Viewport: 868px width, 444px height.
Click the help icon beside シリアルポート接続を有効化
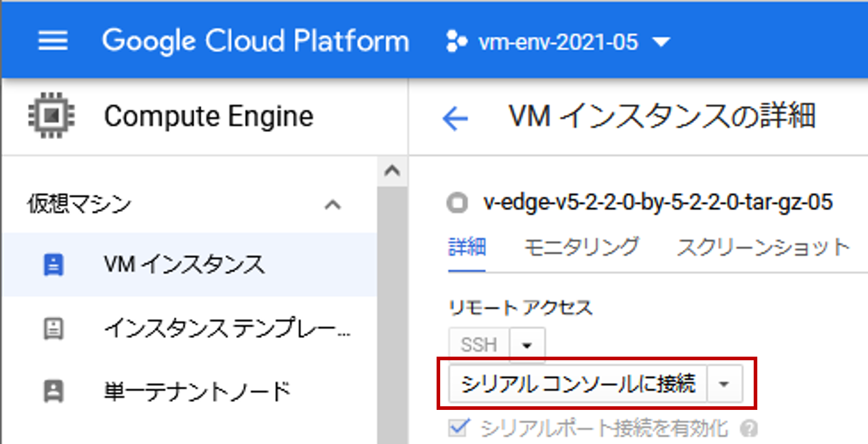click(749, 428)
